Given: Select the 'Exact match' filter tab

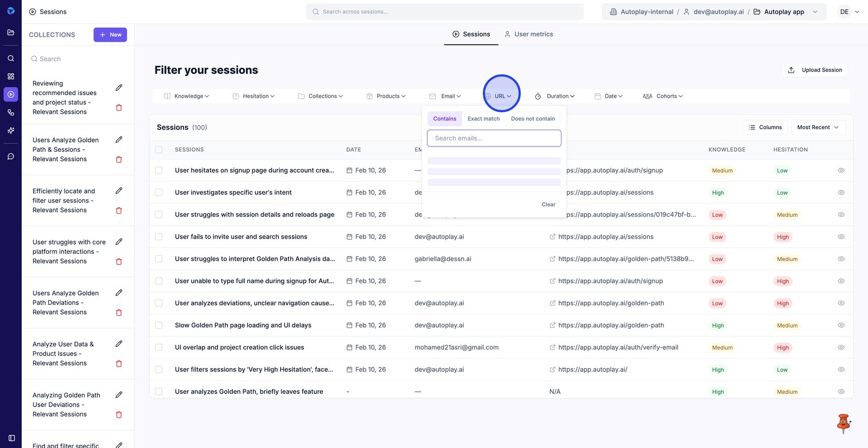Looking at the screenshot, I should coord(483,119).
